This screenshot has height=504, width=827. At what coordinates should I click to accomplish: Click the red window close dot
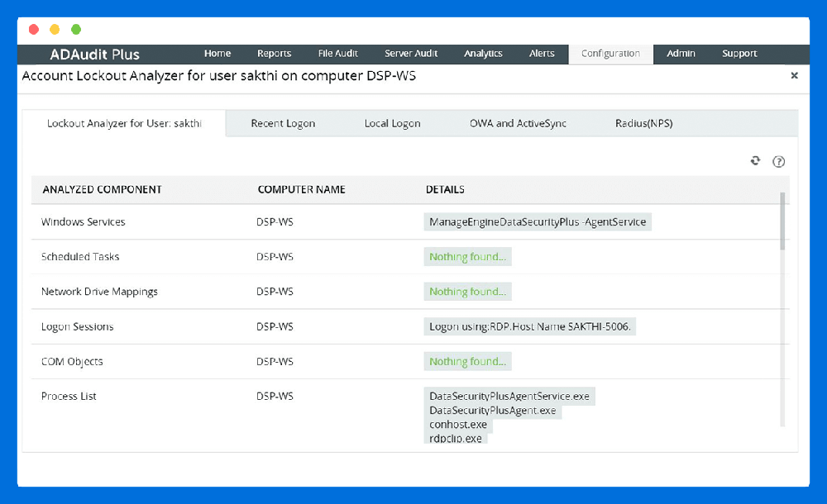pyautogui.click(x=34, y=30)
